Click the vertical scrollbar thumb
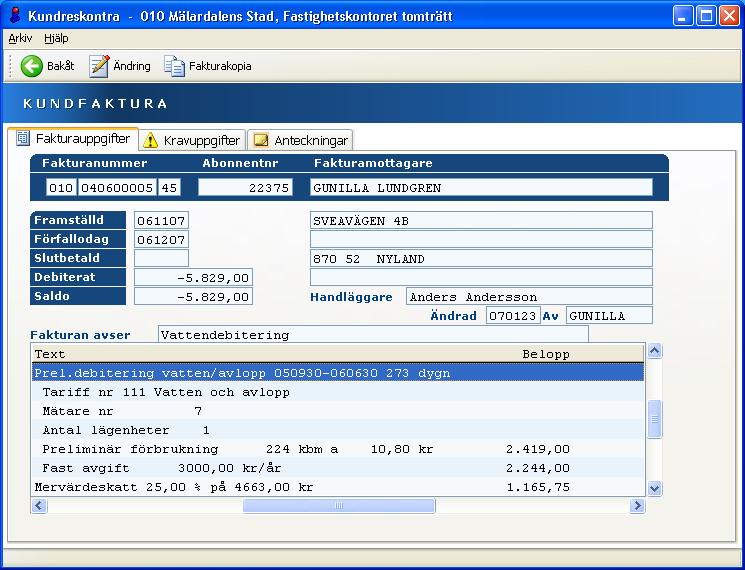 pos(655,419)
